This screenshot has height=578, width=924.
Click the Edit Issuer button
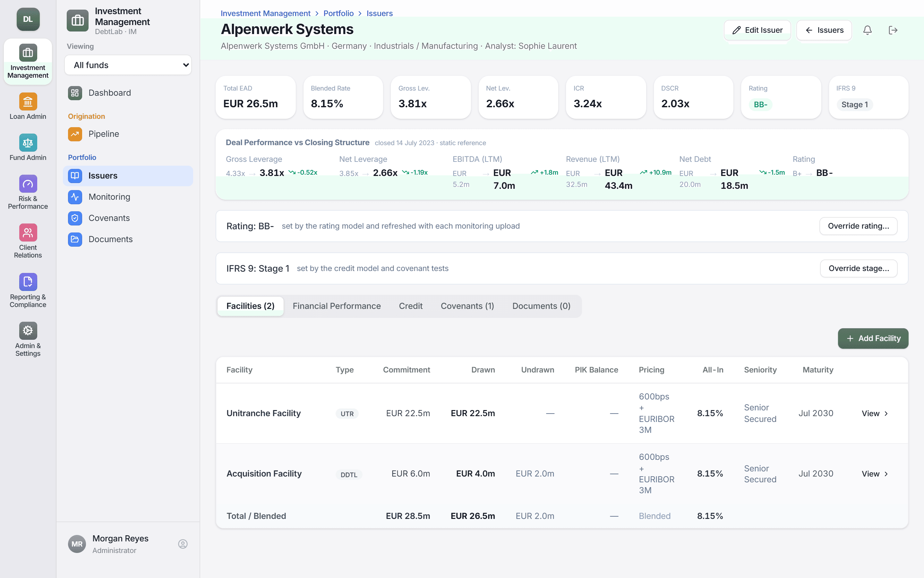(x=757, y=30)
